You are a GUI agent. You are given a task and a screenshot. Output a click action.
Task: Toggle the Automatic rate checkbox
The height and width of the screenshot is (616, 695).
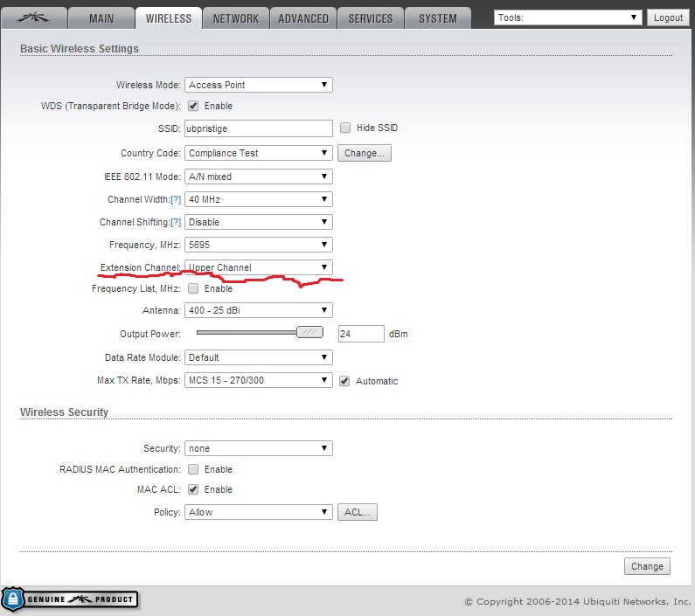(344, 381)
